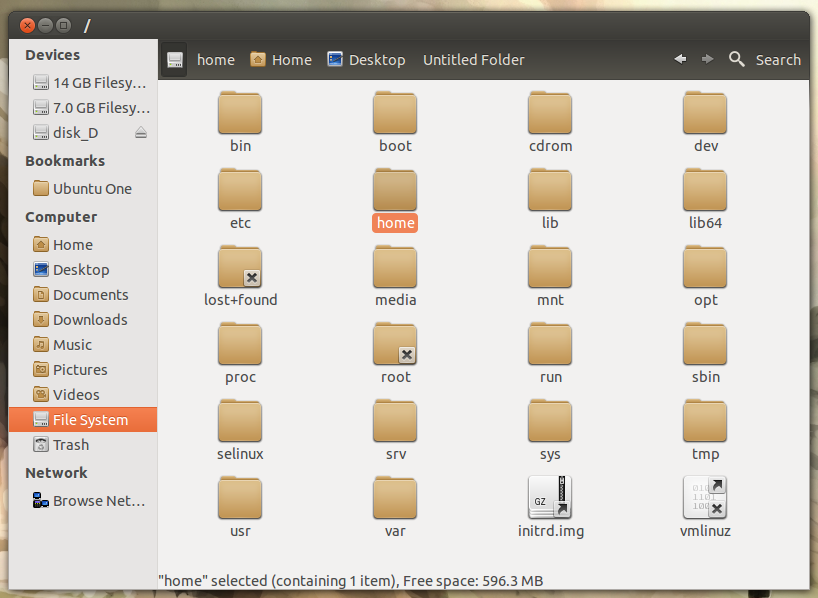Select the vmlinuz file icon

click(704, 497)
